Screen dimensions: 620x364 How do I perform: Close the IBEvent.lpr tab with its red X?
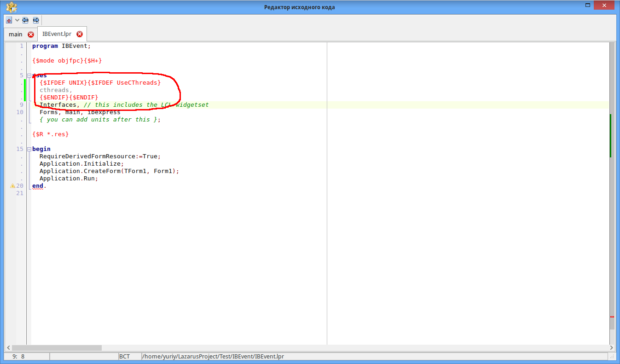pyautogui.click(x=80, y=34)
